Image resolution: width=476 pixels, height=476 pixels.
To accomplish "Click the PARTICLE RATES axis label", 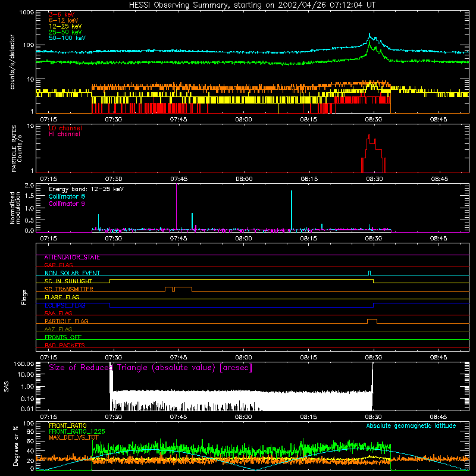I will pos(17,149).
